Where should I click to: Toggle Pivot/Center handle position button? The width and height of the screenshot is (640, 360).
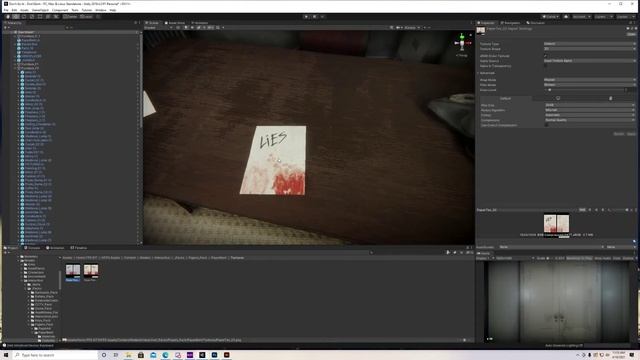70,17
